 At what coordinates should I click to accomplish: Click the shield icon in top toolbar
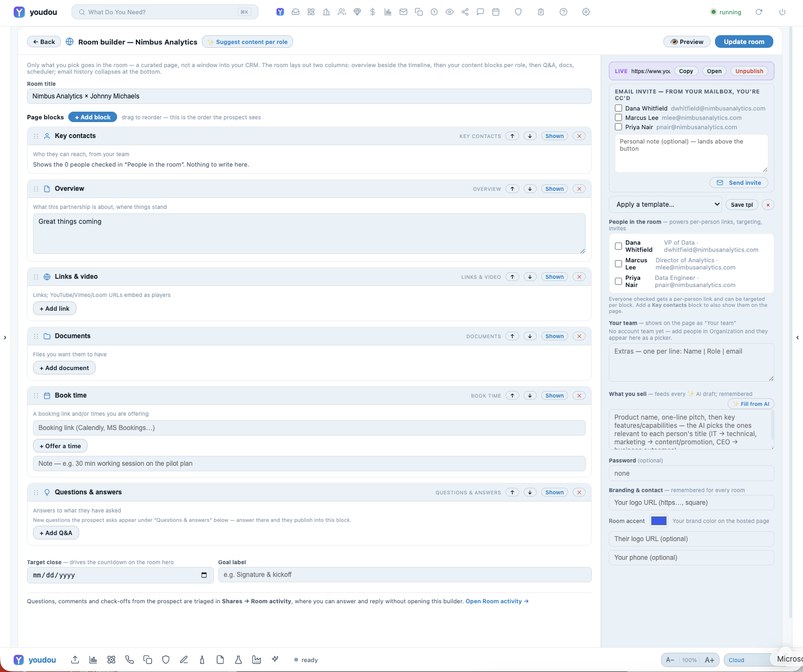(518, 12)
